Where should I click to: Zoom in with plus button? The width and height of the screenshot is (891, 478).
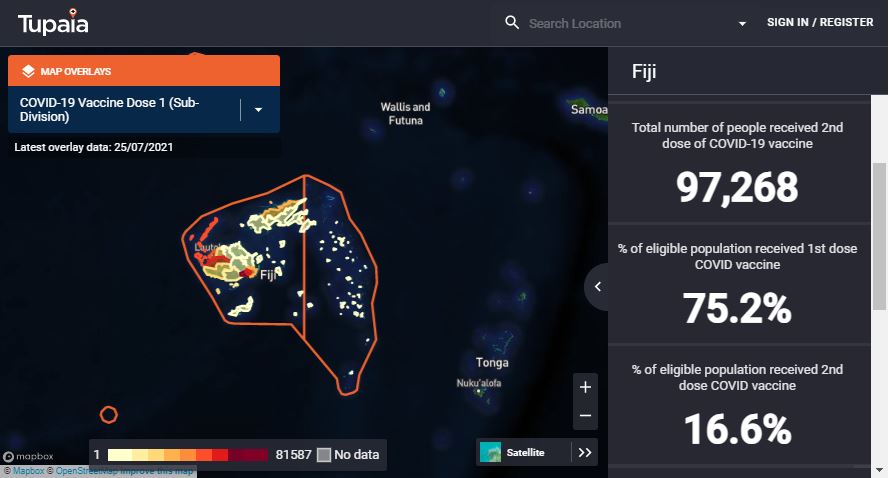tap(585, 388)
